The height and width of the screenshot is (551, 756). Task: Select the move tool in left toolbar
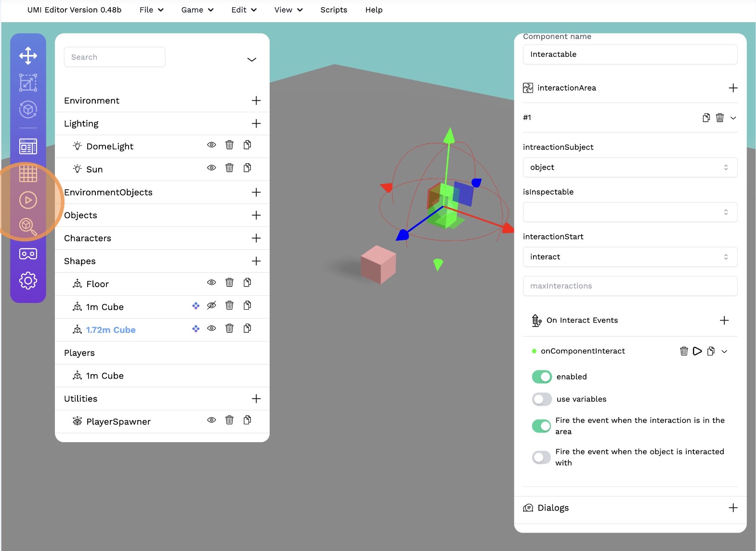point(28,56)
